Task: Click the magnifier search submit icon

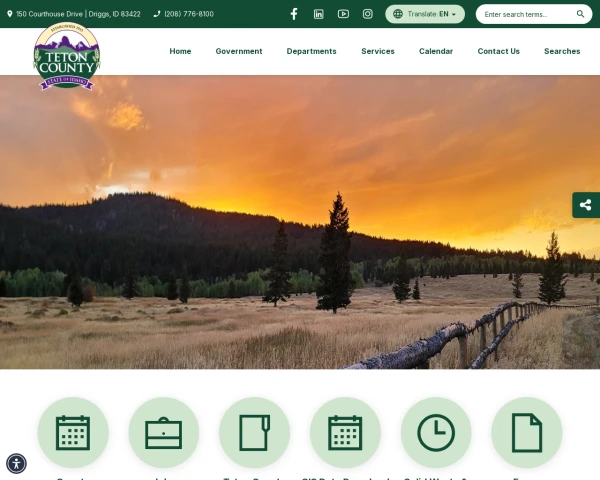Action: click(580, 14)
